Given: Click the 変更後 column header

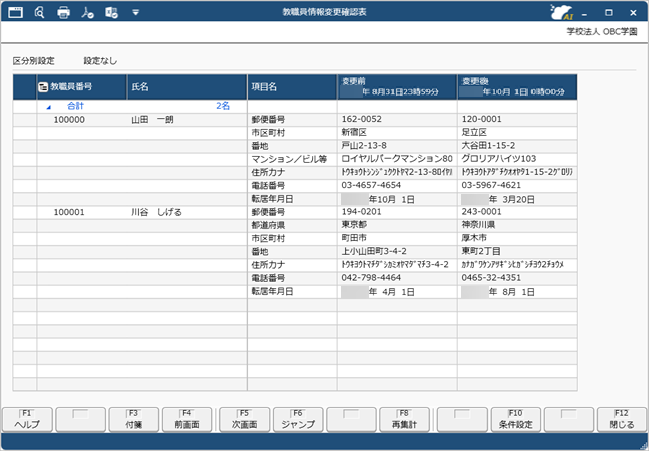Looking at the screenshot, I should [x=517, y=87].
